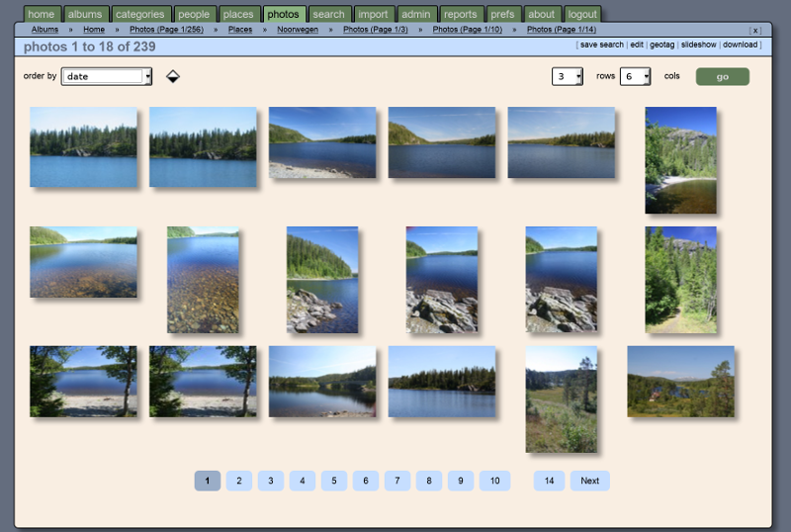Switch to the albums tab
Screen dimensions: 791x532
click(x=85, y=14)
